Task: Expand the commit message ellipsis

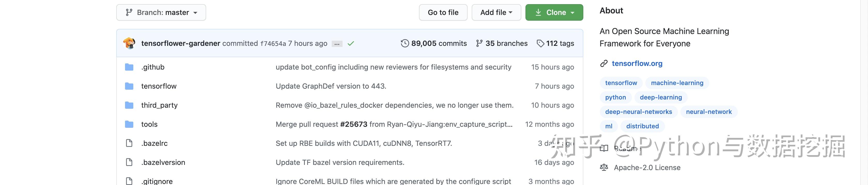Action: coord(337,44)
